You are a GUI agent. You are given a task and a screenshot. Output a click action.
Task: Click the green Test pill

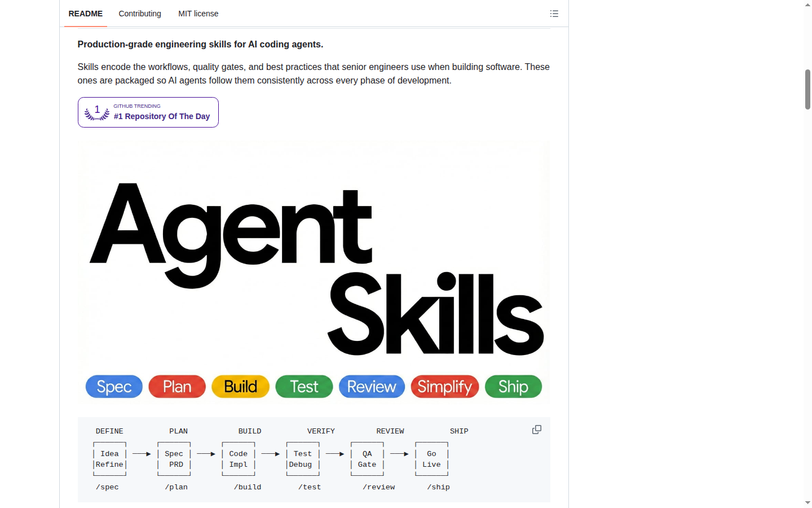[304, 387]
